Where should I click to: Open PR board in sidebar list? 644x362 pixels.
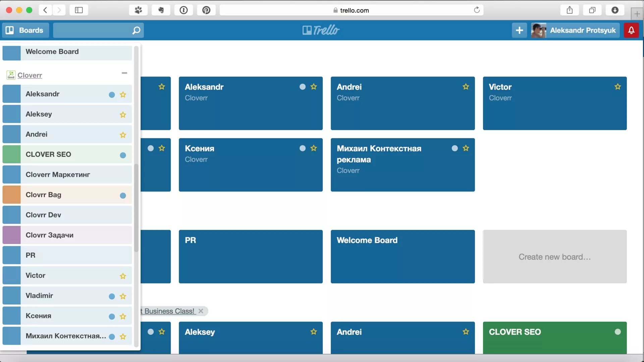coord(67,255)
